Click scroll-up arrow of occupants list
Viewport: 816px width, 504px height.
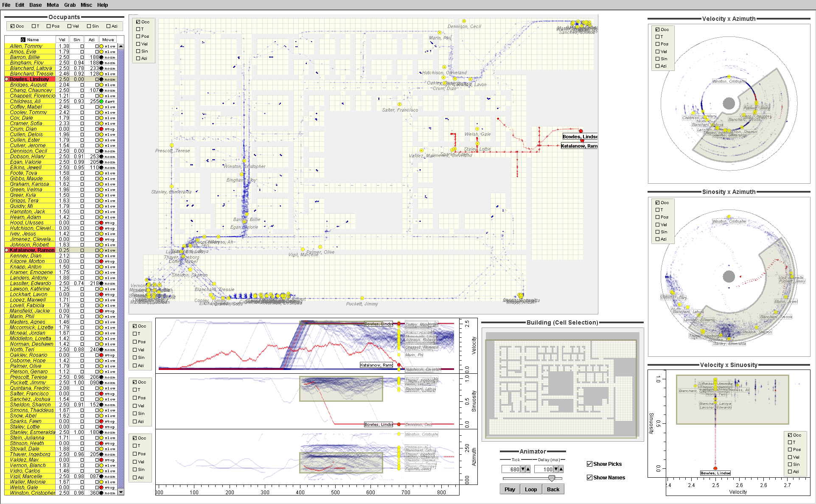click(x=121, y=46)
